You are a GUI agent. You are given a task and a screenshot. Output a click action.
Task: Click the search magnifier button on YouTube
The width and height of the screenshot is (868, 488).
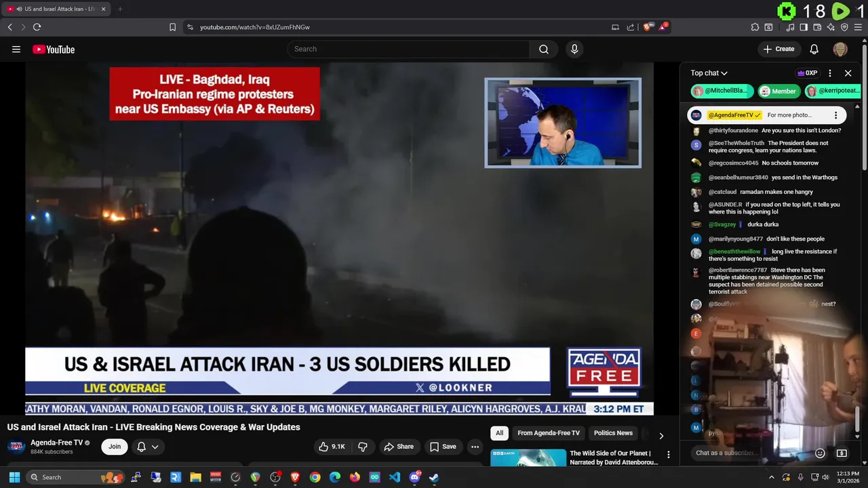click(544, 49)
